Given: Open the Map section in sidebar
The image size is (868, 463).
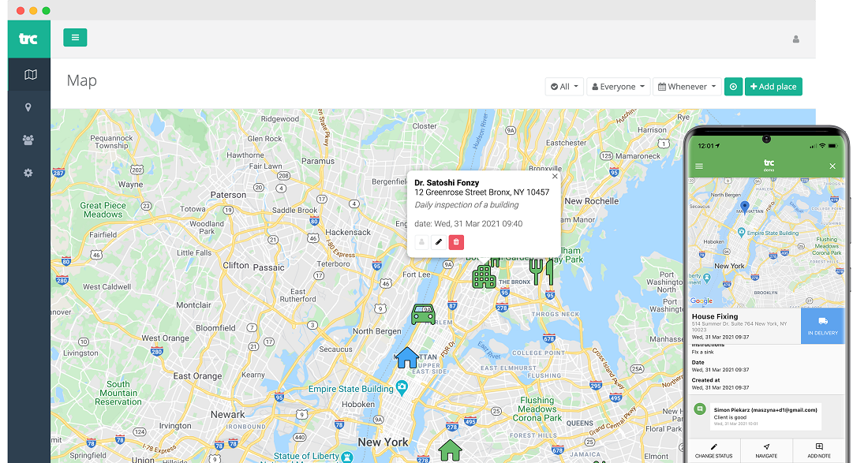Looking at the screenshot, I should [31, 75].
